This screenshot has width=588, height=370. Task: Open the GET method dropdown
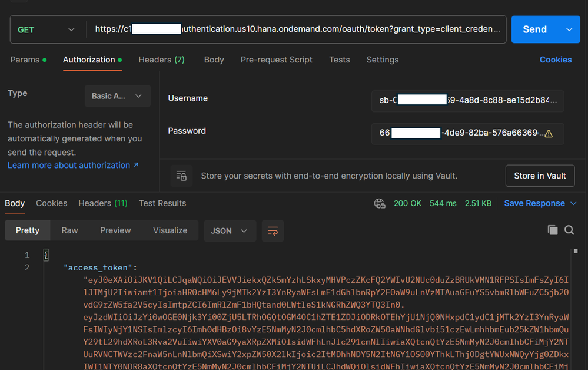pyautogui.click(x=46, y=29)
